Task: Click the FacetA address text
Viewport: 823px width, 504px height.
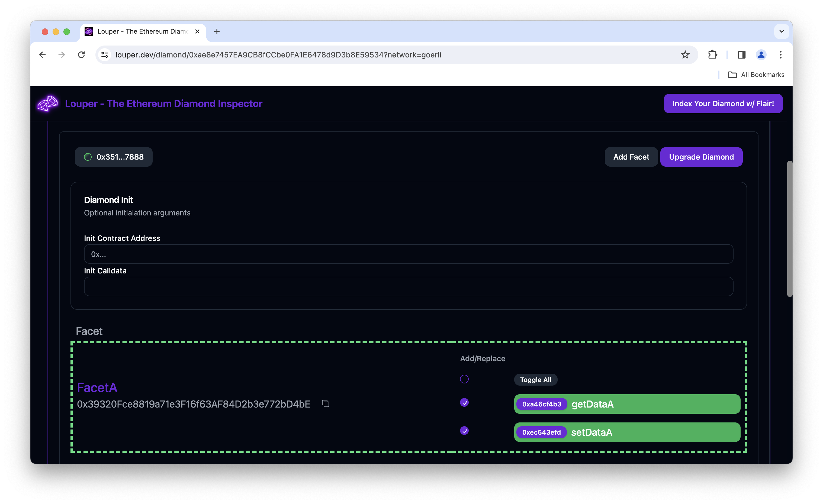Action: coord(193,404)
